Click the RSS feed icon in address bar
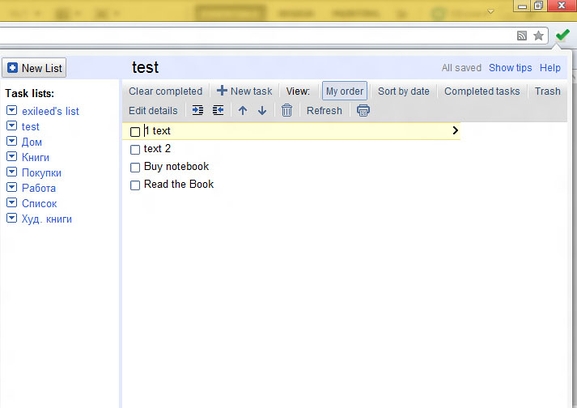The height and width of the screenshot is (408, 577). (x=522, y=36)
